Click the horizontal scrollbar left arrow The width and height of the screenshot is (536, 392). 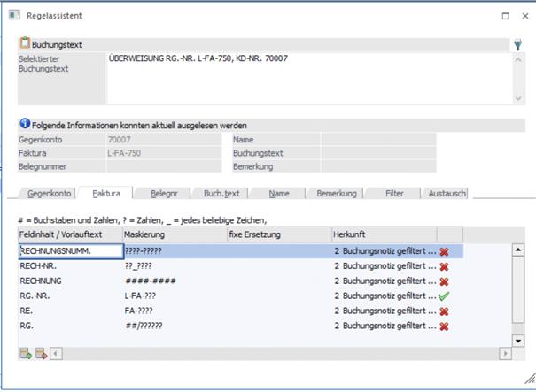pos(56,354)
